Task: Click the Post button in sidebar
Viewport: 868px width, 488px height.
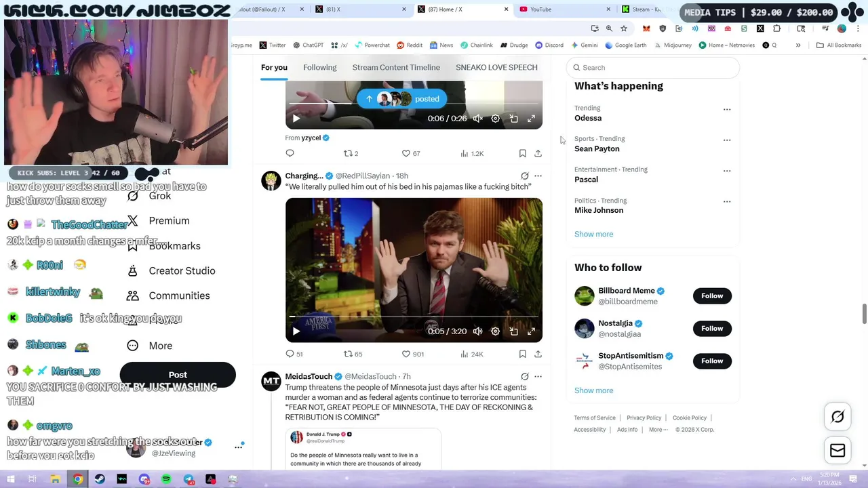Action: coord(178,375)
